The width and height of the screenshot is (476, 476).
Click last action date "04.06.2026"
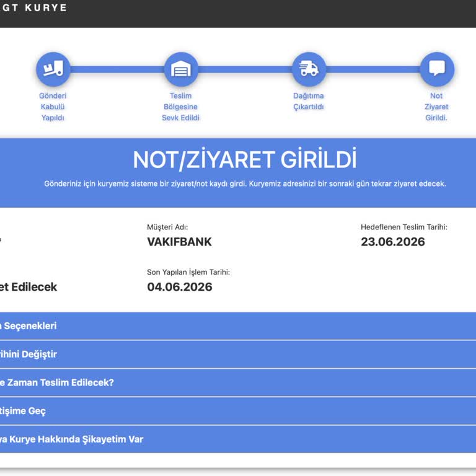click(180, 287)
